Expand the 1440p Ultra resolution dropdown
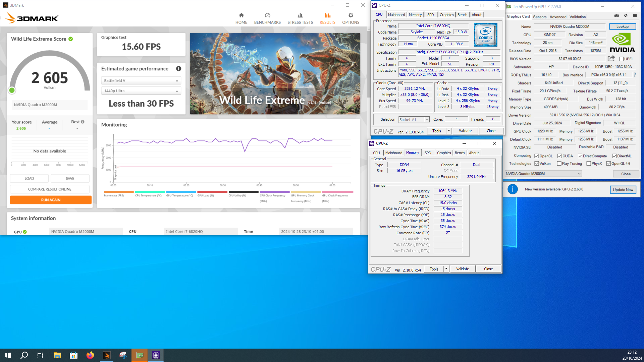This screenshot has height=362, width=644. coord(141,91)
